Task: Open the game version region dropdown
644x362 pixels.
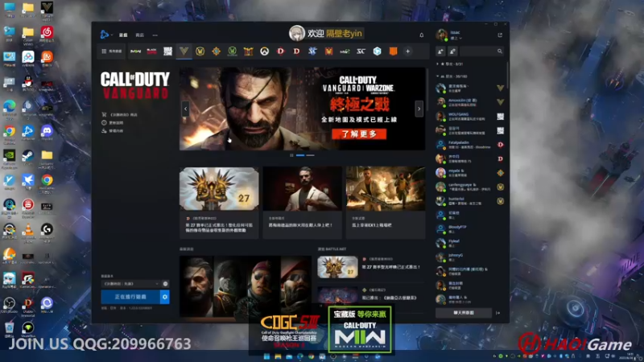Action: (x=130, y=284)
